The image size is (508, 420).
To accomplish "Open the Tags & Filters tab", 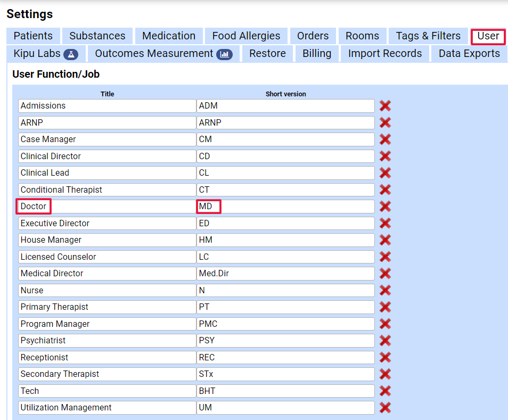I will (428, 36).
